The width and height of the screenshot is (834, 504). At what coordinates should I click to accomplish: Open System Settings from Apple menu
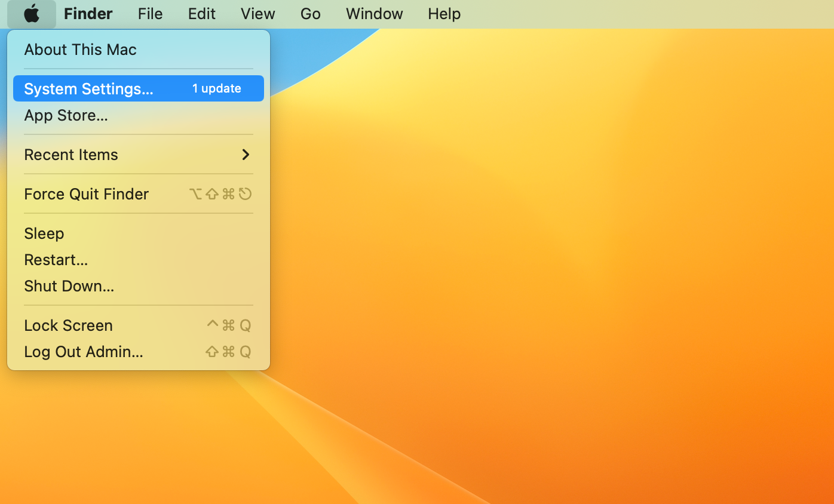[x=139, y=88]
